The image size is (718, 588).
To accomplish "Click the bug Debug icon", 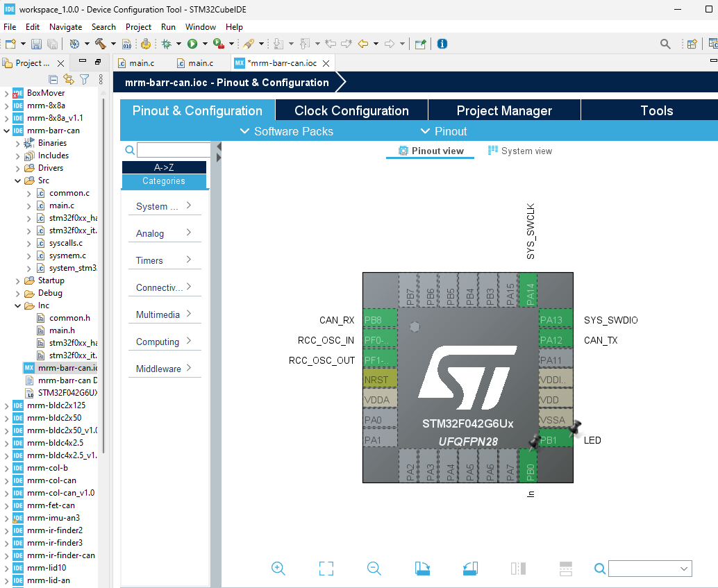I will (x=166, y=44).
